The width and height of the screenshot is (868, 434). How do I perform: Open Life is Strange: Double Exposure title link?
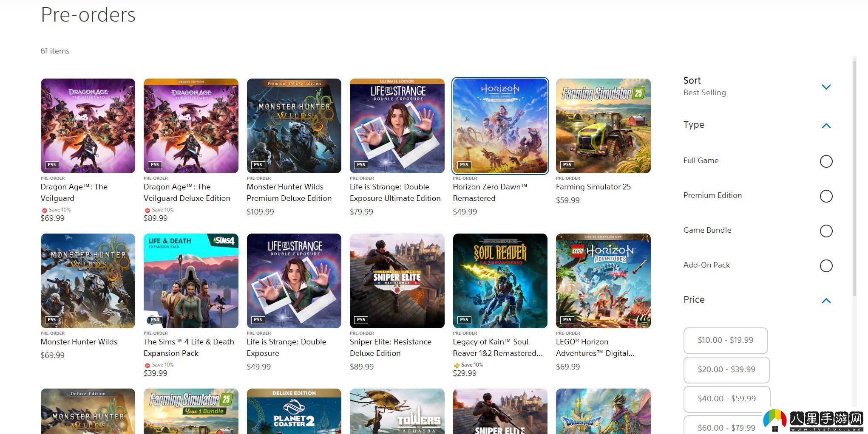(x=286, y=347)
